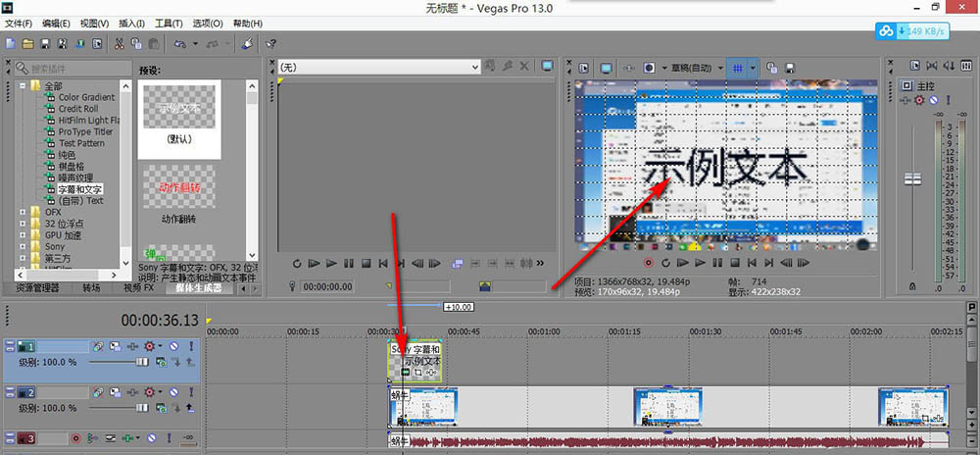
Task: Click the crop icon on text event
Action: [x=418, y=373]
